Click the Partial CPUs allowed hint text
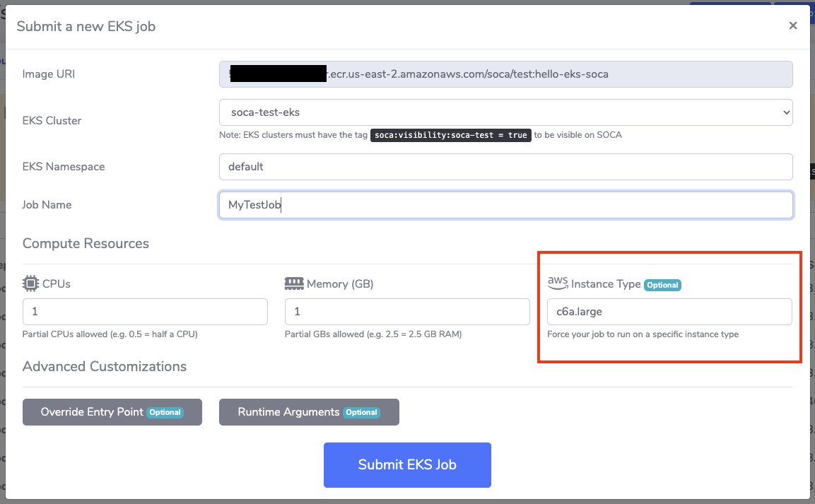Screen dimensions: 815x504 (x=110, y=334)
